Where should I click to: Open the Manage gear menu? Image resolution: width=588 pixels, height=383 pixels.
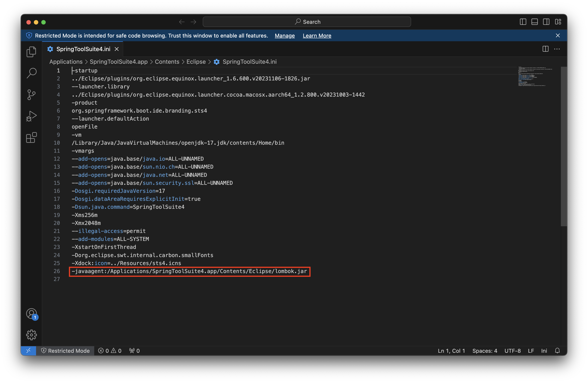[x=31, y=335]
